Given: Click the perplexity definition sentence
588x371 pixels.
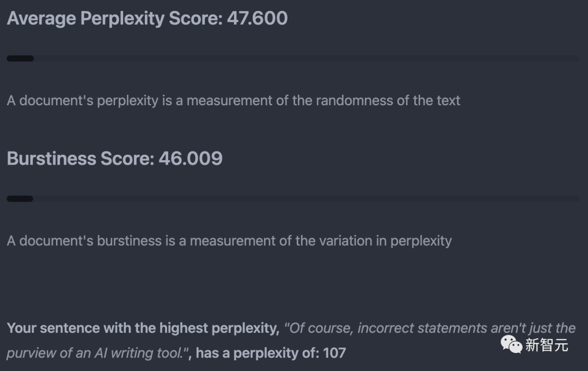Looking at the screenshot, I should click(234, 101).
